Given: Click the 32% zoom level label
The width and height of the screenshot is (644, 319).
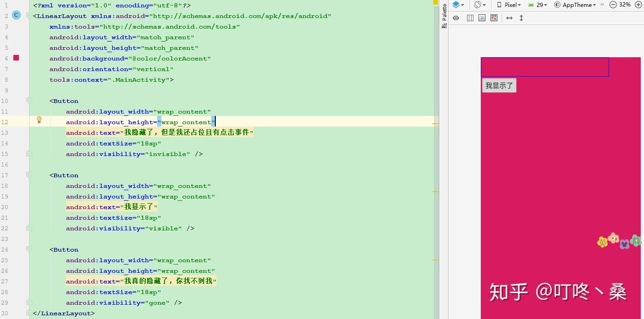Looking at the screenshot, I should 625,5.
